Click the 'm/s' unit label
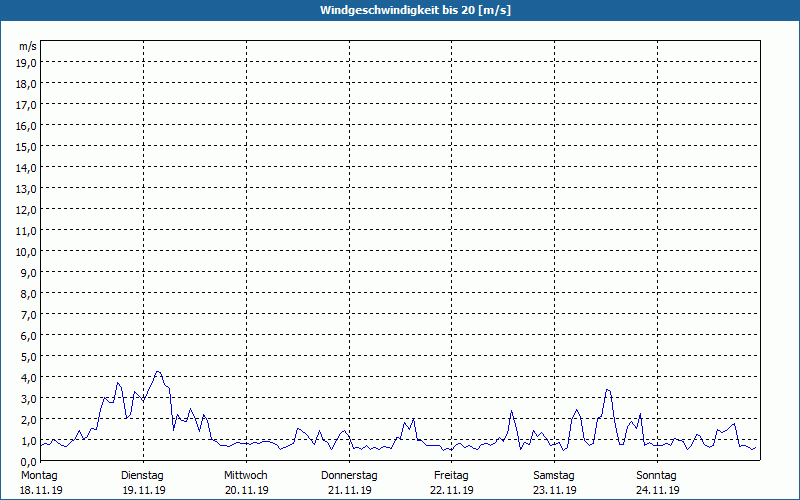The height and width of the screenshot is (500, 800). click(28, 46)
